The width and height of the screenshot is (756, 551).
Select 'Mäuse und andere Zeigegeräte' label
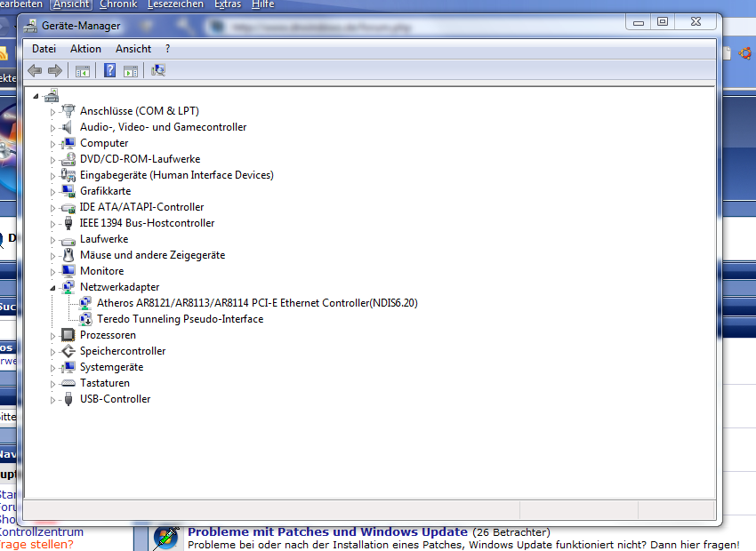152,255
